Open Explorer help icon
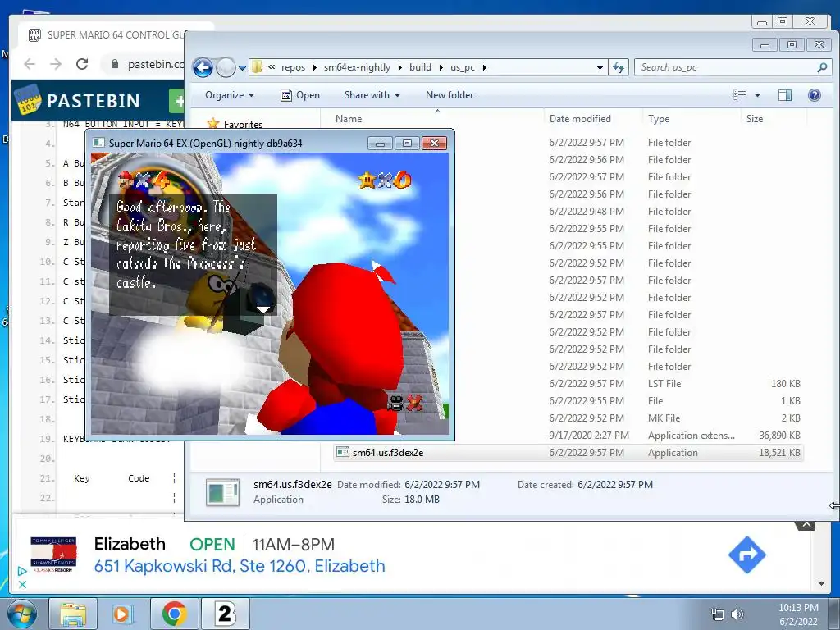840x630 pixels. coord(815,95)
